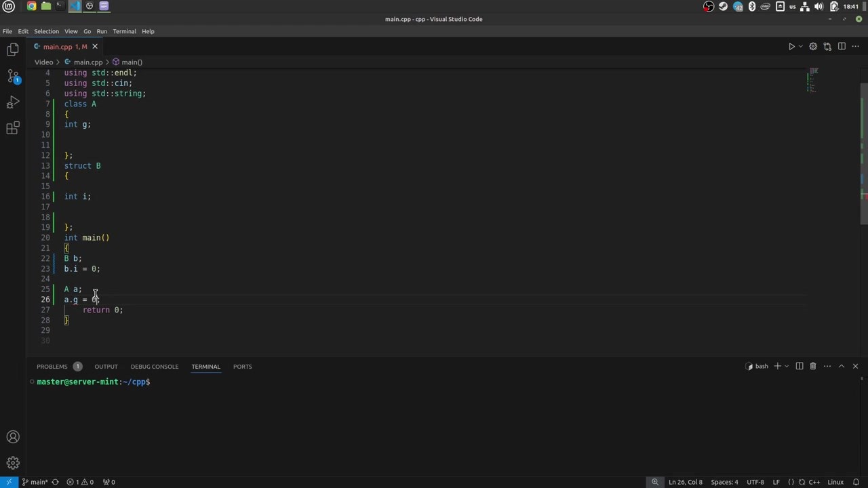The height and width of the screenshot is (488, 868).
Task: Expand the run button dropdown arrow
Action: click(801, 47)
